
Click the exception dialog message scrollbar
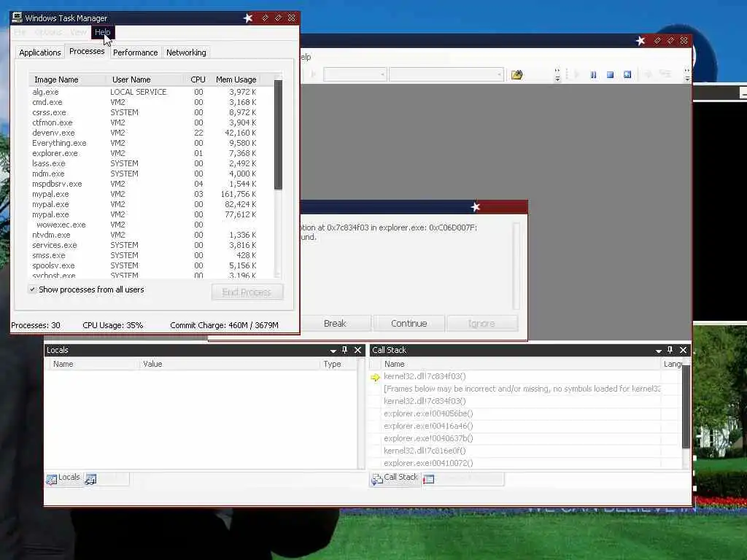pos(516,265)
